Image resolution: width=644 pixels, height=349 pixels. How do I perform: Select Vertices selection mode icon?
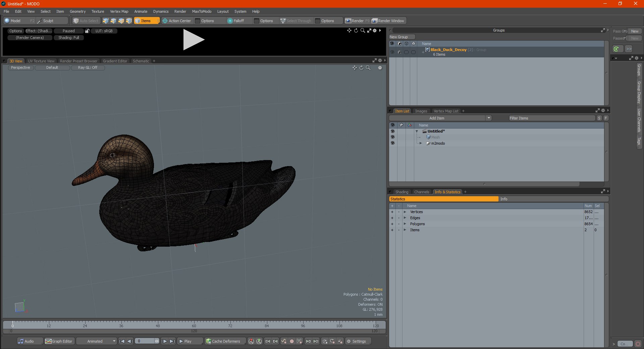(x=106, y=21)
